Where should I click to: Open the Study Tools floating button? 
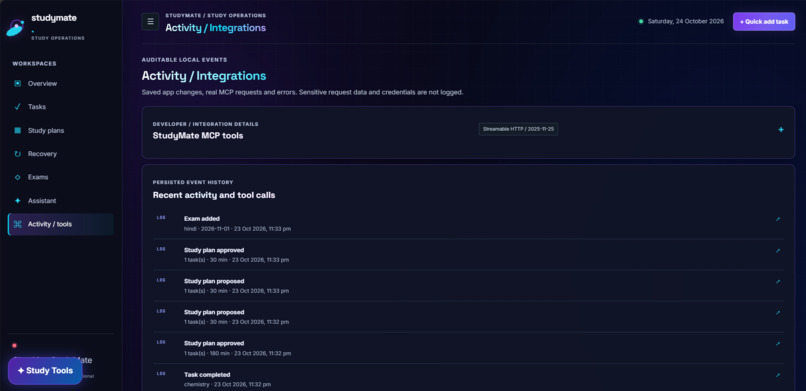click(x=45, y=370)
